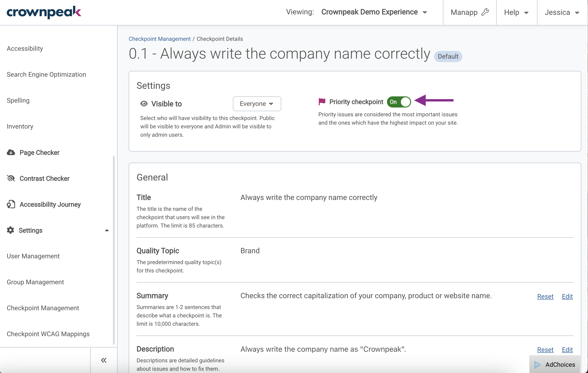Click Checkpoint Management breadcrumb link

[160, 39]
